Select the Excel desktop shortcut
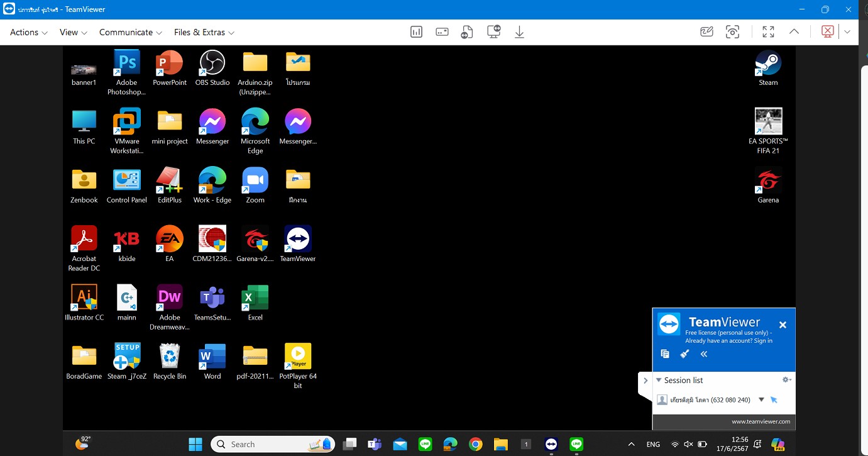The width and height of the screenshot is (868, 456). (255, 303)
